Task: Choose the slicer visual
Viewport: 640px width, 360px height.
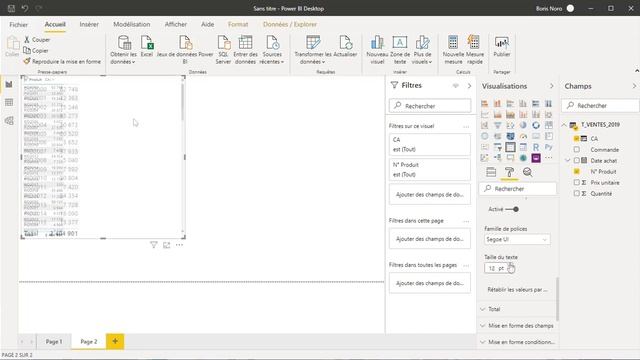Action: (497, 147)
